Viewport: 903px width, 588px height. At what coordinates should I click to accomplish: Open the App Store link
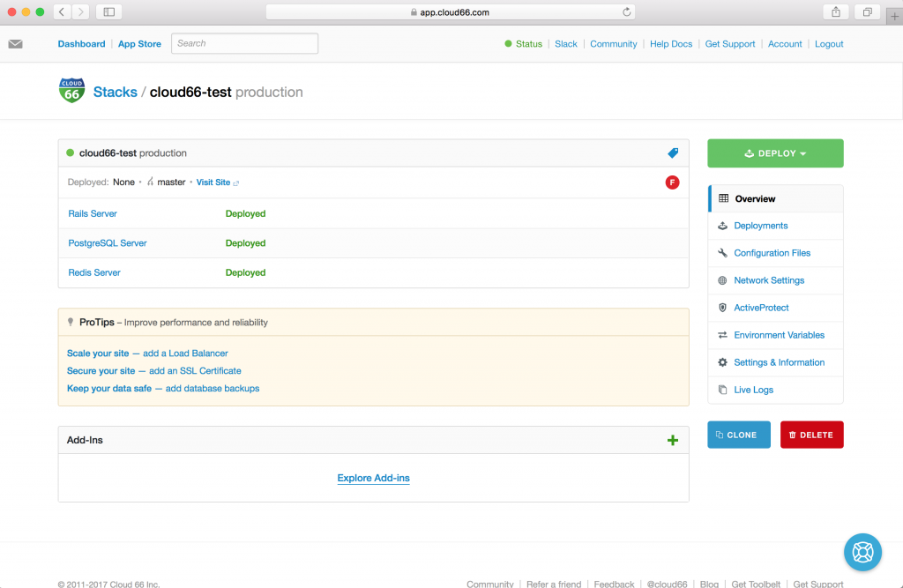[x=139, y=44]
